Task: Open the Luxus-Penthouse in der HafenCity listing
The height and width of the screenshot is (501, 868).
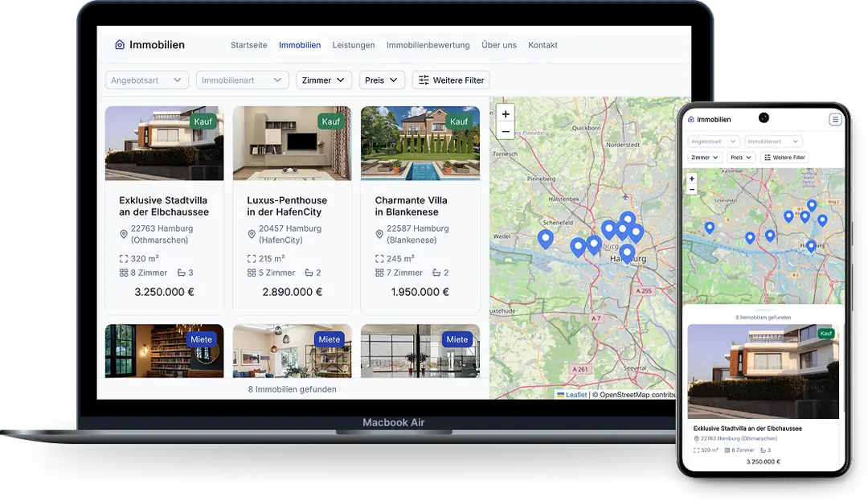Action: [x=292, y=207]
